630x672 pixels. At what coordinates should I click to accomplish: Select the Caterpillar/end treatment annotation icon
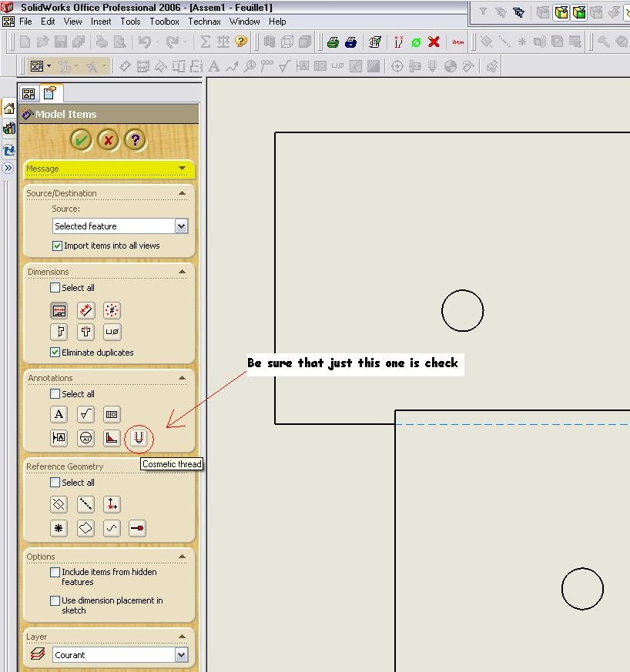(x=112, y=438)
